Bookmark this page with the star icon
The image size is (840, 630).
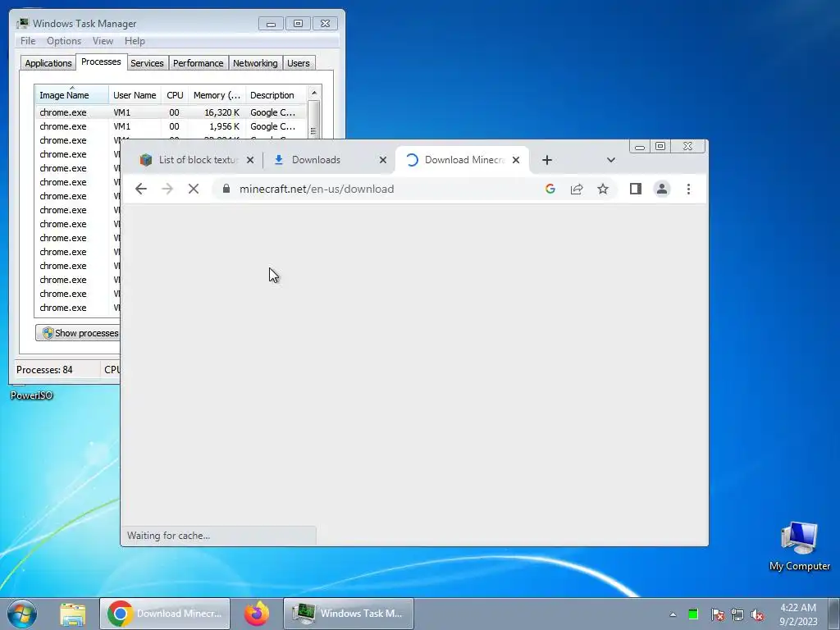coord(603,189)
